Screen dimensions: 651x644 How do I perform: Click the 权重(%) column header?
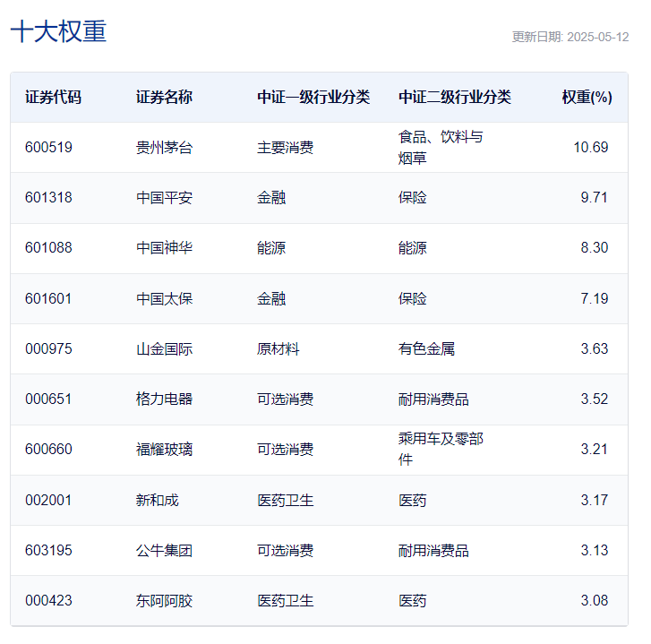587,97
